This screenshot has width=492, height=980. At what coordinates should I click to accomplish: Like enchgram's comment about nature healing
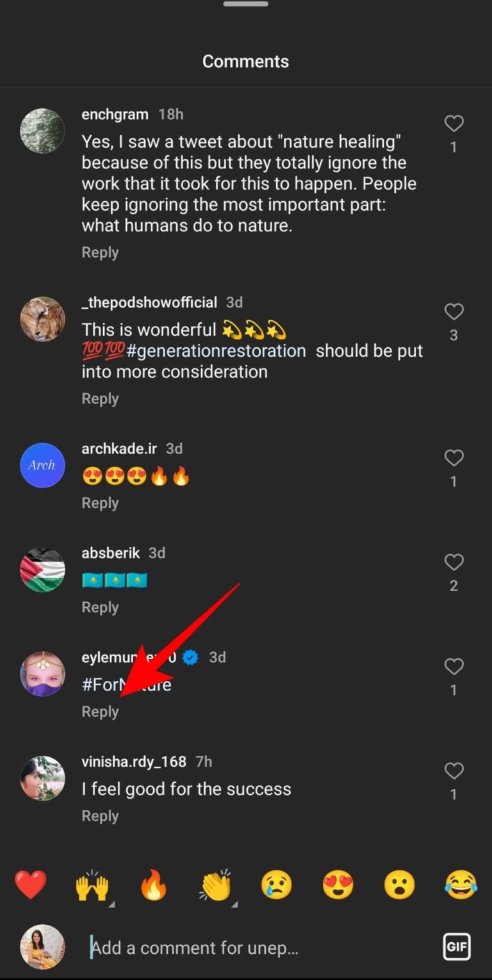(x=454, y=123)
